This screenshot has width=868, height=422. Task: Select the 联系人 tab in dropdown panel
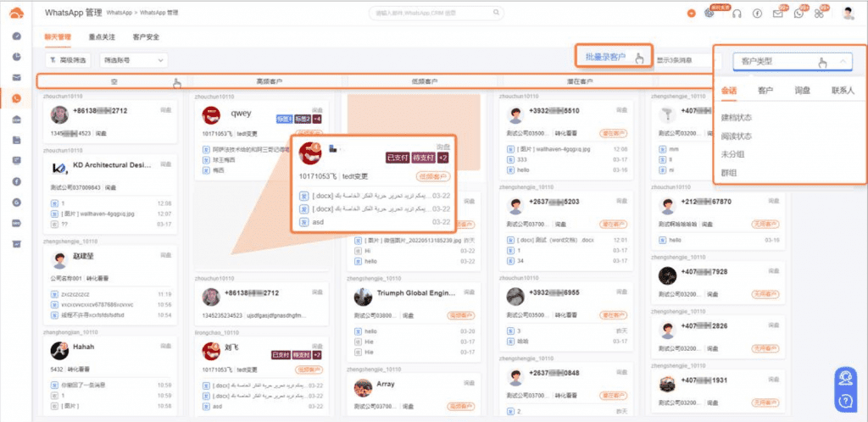coord(843,90)
